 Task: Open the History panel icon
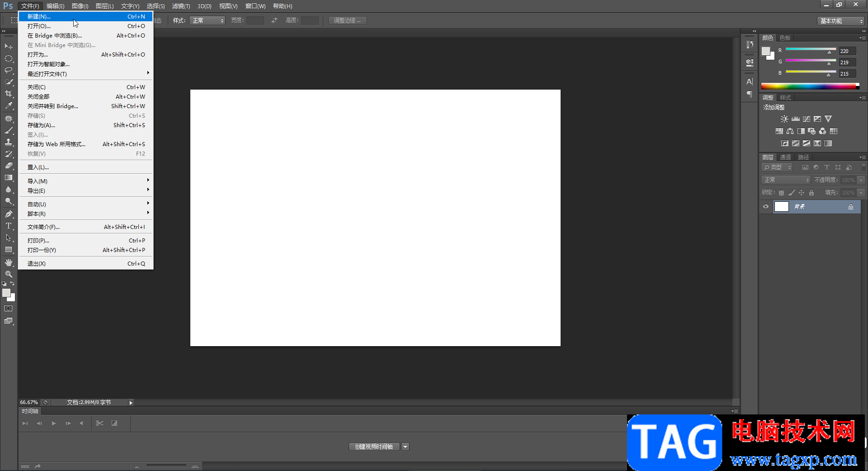[750, 44]
